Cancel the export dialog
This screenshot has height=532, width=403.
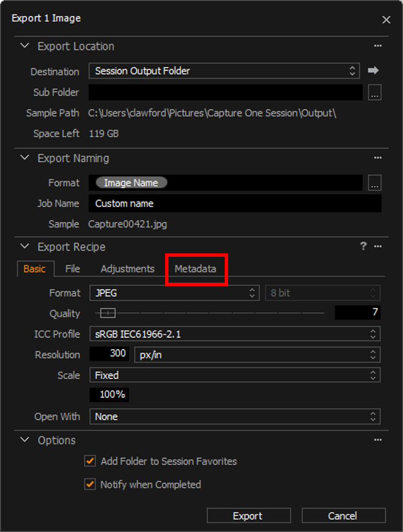343,515
